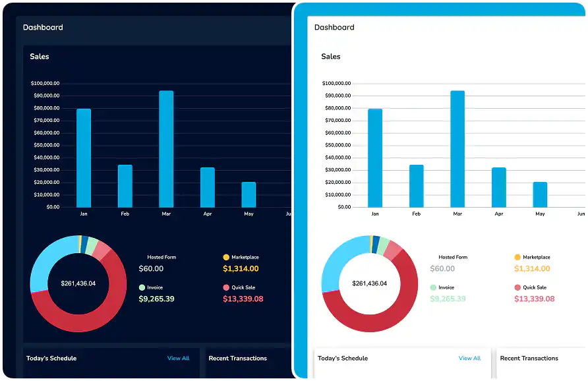Image resolution: width=588 pixels, height=381 pixels.
Task: Click the tallest Mar bar in dark sales chart
Action: (x=166, y=148)
